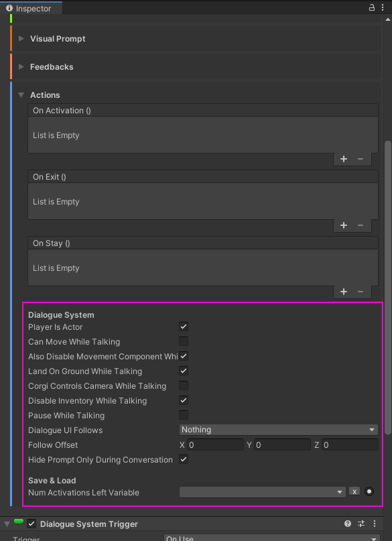
Task: Collapse the Actions section
Action: [x=21, y=95]
